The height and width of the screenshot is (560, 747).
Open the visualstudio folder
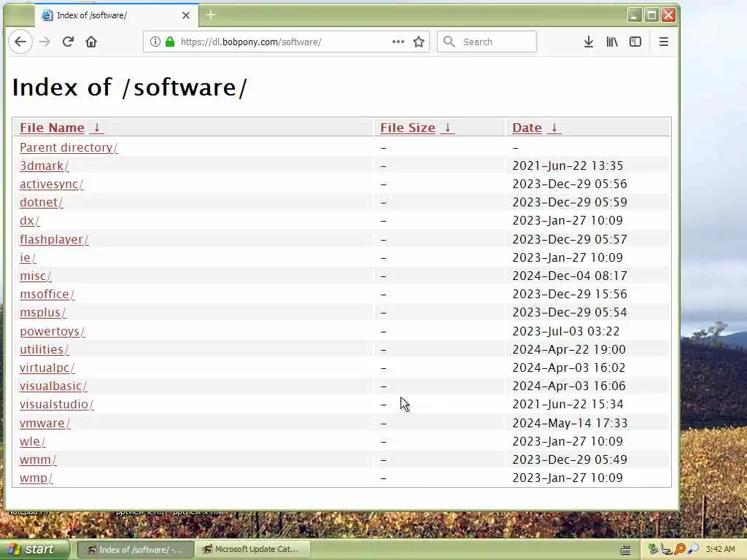57,404
